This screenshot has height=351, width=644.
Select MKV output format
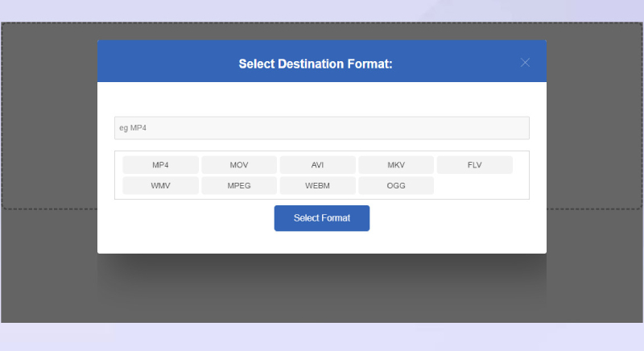(x=396, y=165)
